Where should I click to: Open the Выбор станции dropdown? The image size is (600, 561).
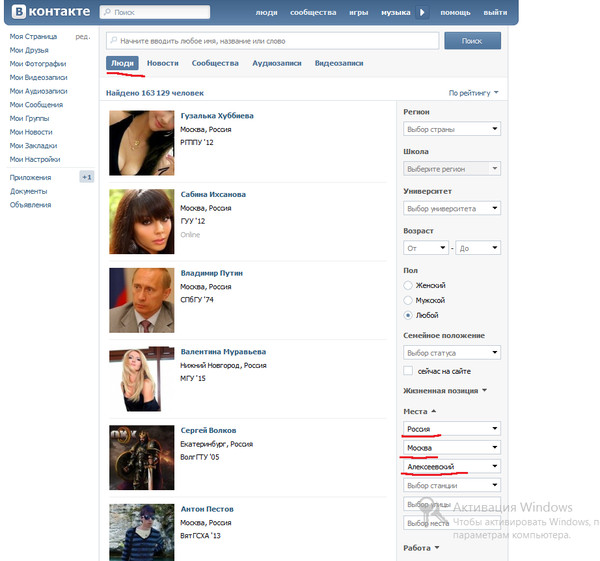click(x=452, y=485)
